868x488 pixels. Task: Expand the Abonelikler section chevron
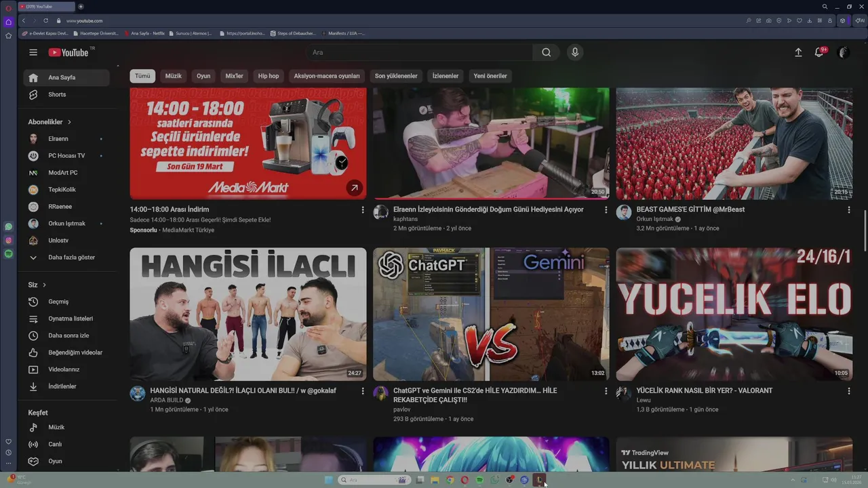point(69,122)
